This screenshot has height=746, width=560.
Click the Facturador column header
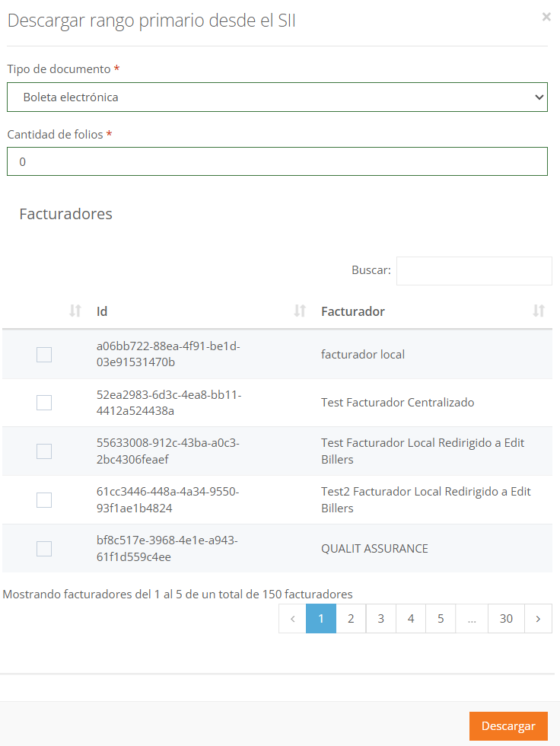(x=353, y=311)
